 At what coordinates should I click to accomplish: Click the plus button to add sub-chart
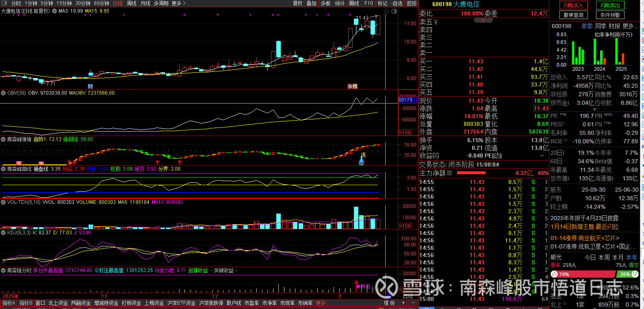pos(403,303)
